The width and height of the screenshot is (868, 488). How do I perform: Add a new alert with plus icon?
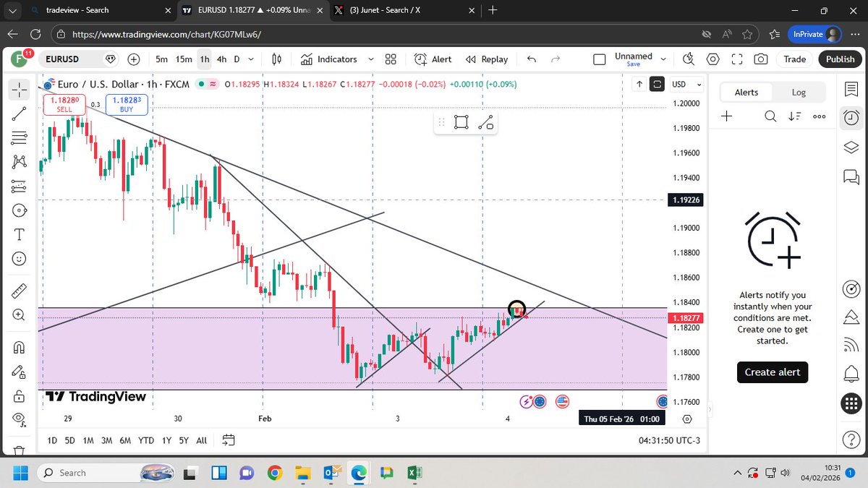click(727, 116)
